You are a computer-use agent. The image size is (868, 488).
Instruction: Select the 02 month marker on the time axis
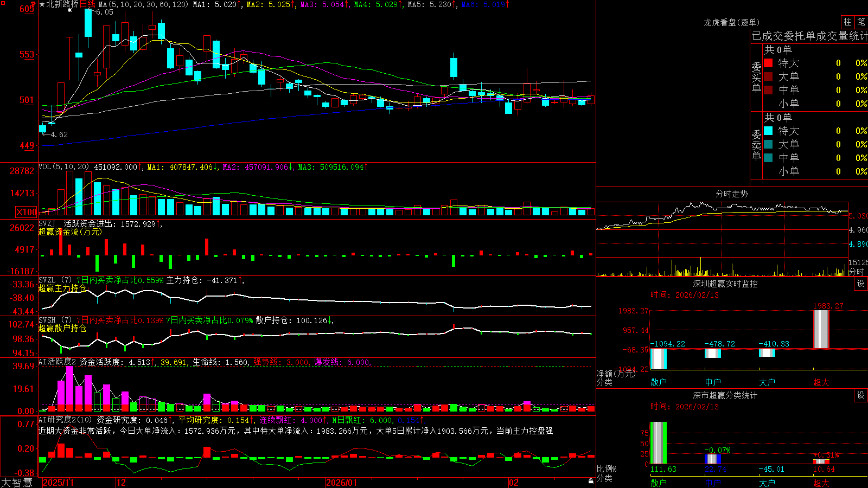pyautogui.click(x=514, y=483)
